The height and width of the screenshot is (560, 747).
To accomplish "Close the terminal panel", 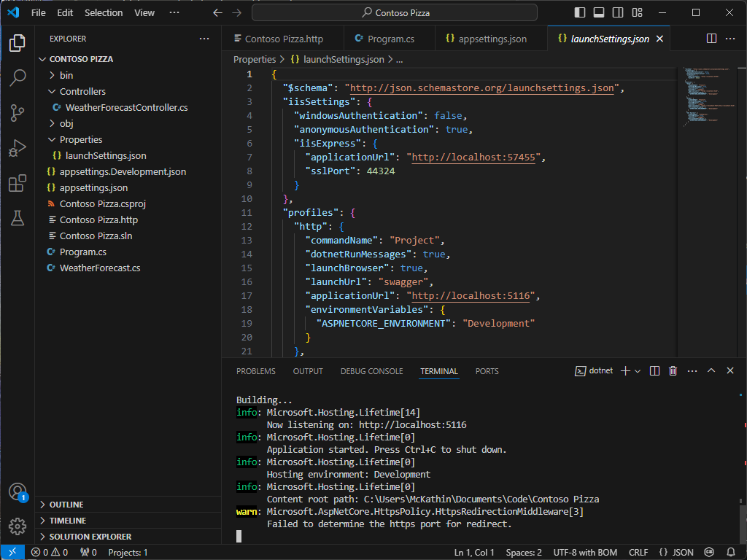I will (x=729, y=370).
